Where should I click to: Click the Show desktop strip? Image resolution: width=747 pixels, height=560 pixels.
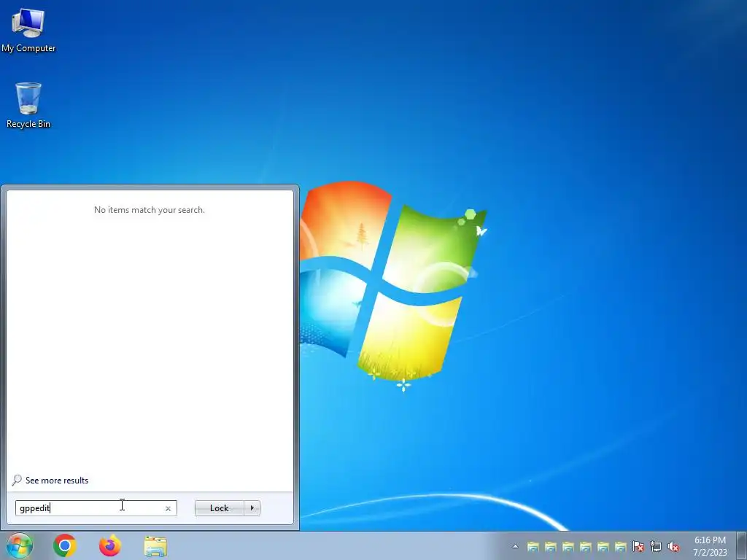(741, 545)
